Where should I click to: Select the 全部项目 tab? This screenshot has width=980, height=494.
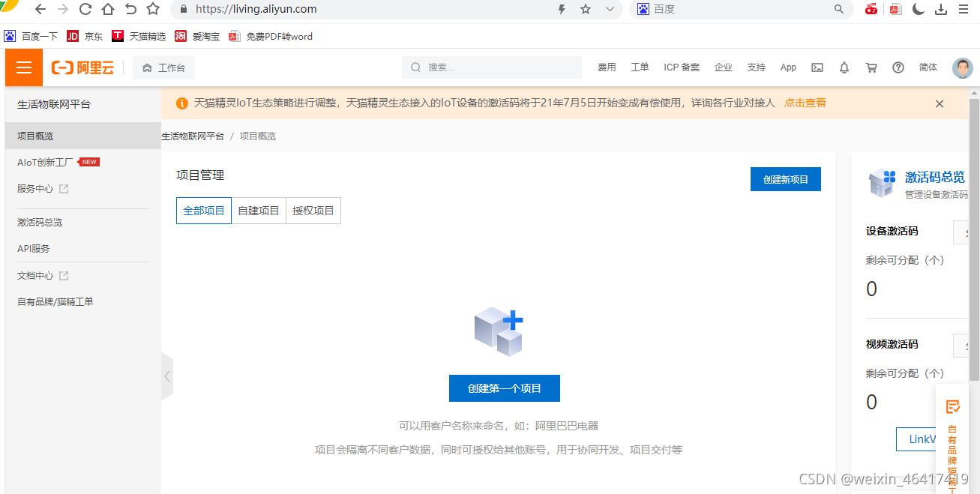pos(204,211)
